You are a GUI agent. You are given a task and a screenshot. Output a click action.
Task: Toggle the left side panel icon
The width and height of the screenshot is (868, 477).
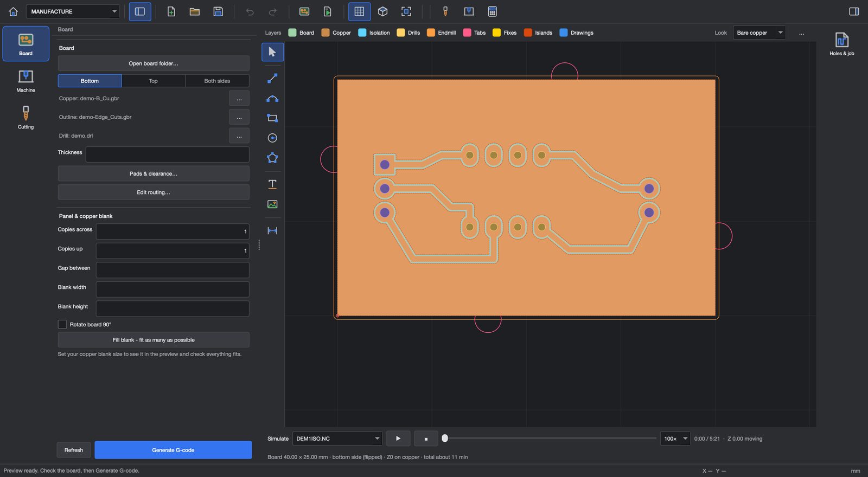(x=140, y=11)
